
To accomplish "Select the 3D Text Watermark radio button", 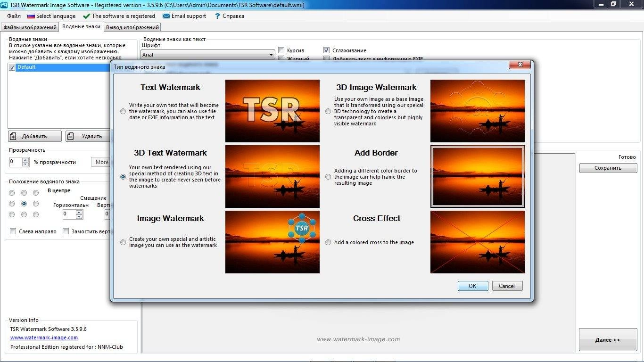I will pyautogui.click(x=123, y=177).
